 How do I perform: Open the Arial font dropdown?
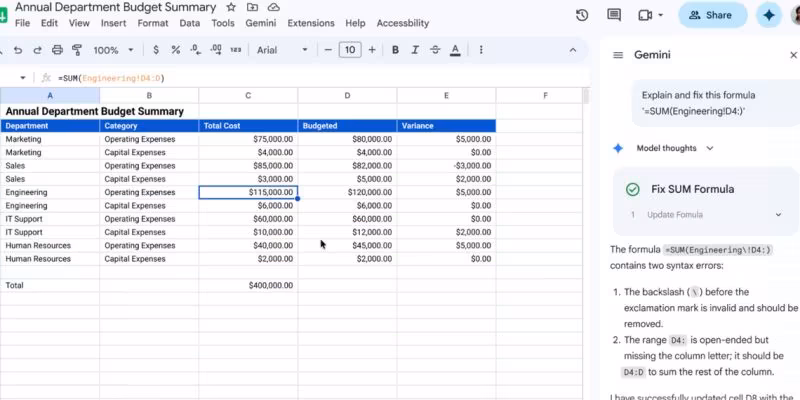coord(282,50)
